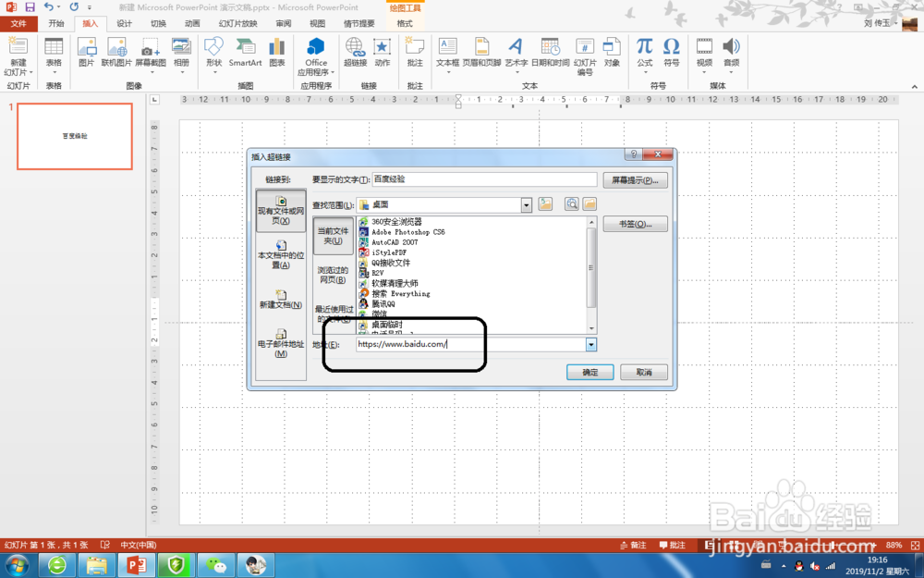Select 当前文件夹 browse option
924x578 pixels.
(333, 235)
